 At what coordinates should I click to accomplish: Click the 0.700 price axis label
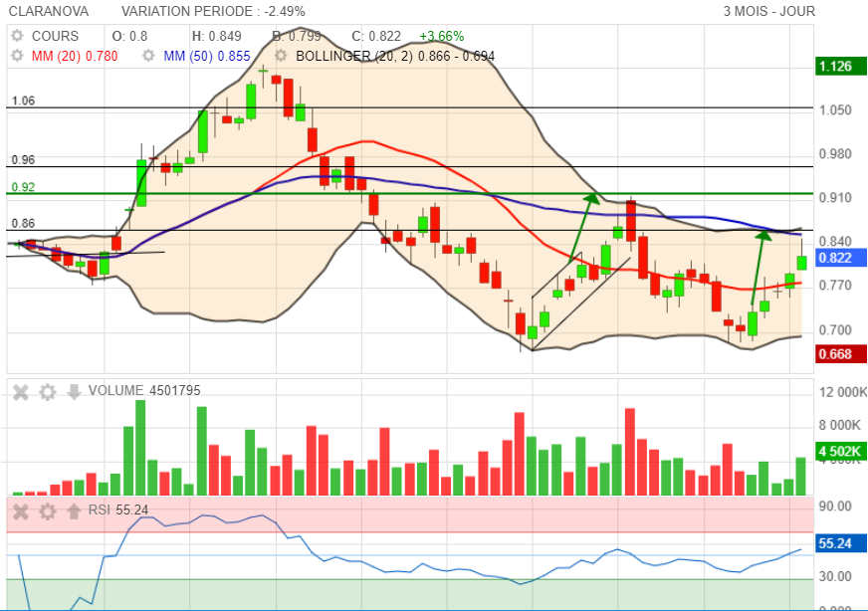pos(835,330)
